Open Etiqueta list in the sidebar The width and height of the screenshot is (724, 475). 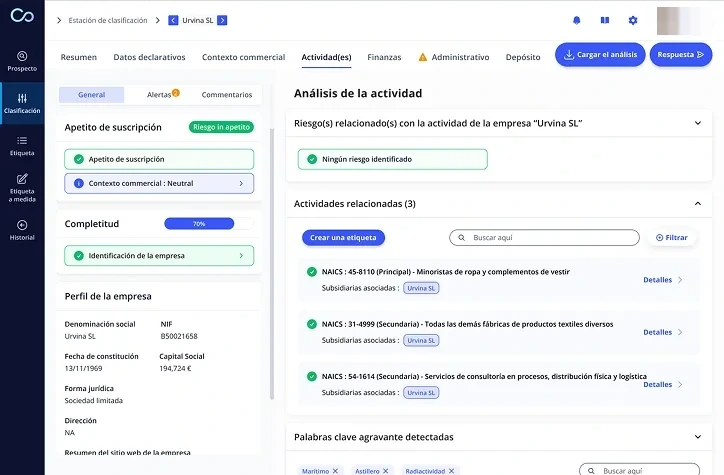pos(22,146)
